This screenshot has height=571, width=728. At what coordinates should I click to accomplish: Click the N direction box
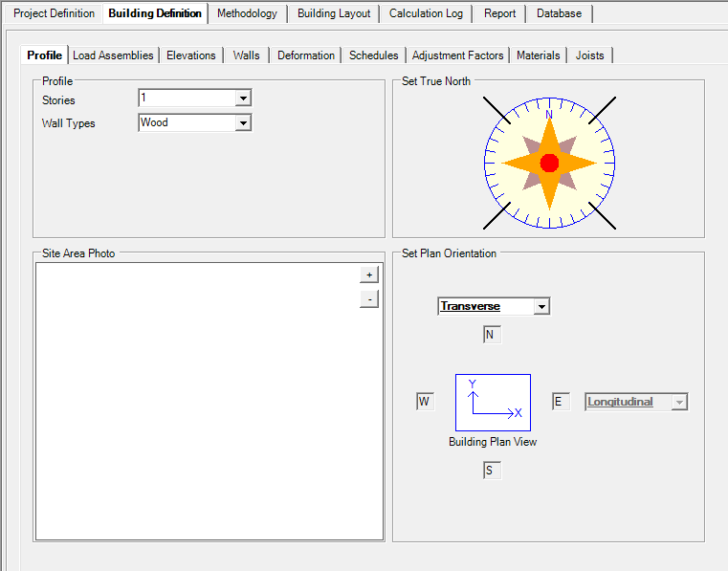tap(492, 335)
